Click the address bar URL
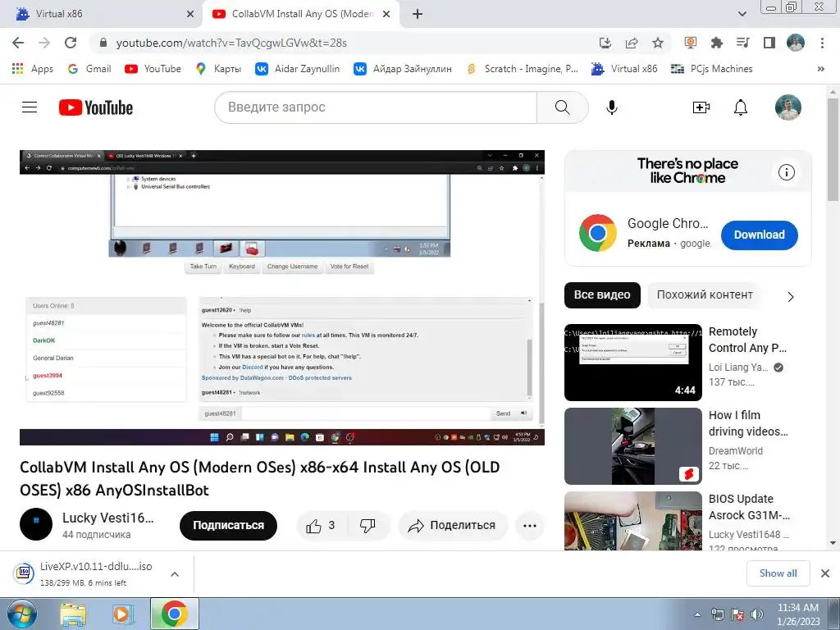840x630 pixels. (x=231, y=43)
